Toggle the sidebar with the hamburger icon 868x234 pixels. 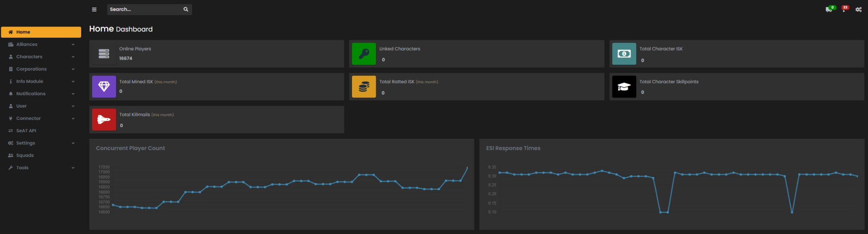pyautogui.click(x=94, y=10)
